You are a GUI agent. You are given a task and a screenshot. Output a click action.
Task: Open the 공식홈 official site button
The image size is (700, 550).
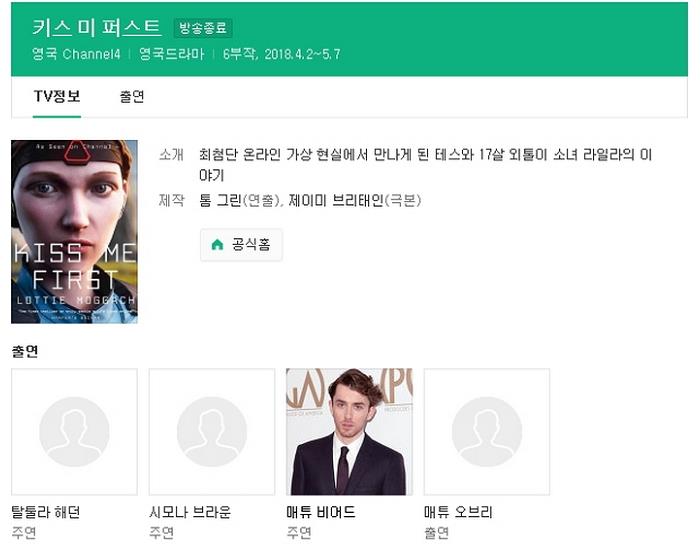pyautogui.click(x=241, y=245)
